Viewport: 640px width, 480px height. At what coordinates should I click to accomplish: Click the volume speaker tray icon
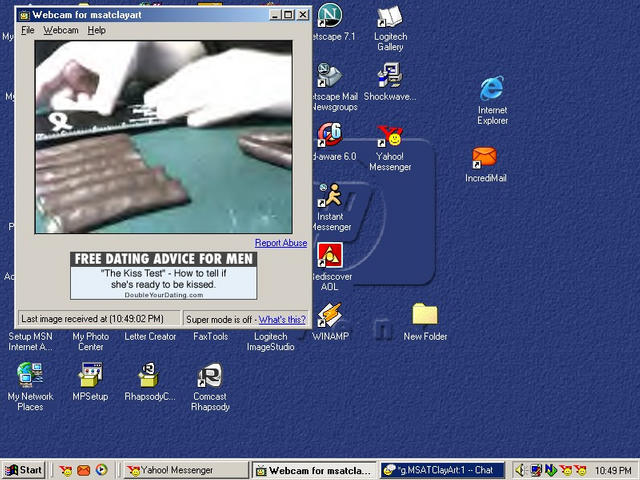point(520,471)
